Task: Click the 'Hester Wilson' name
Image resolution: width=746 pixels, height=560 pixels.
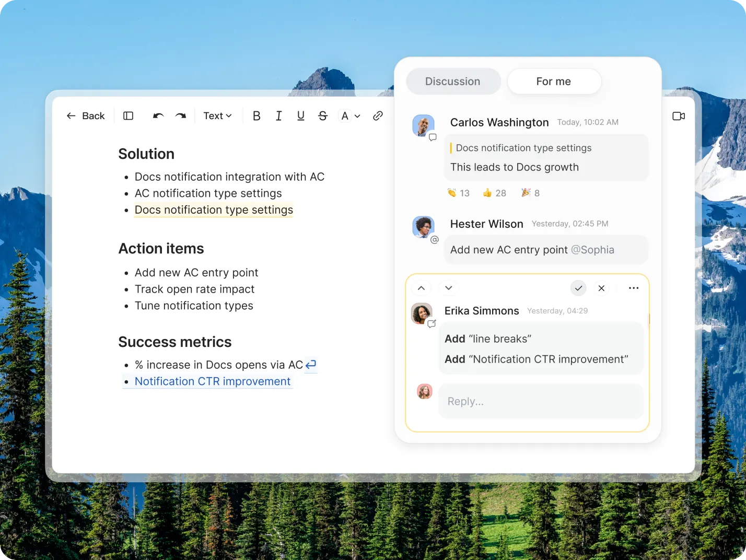Action: [x=487, y=224]
